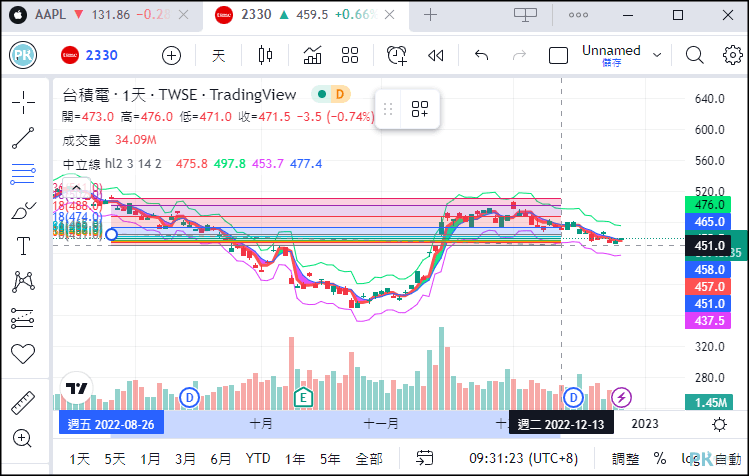
Task: Open the three-dots window menu
Action: pyautogui.click(x=578, y=15)
